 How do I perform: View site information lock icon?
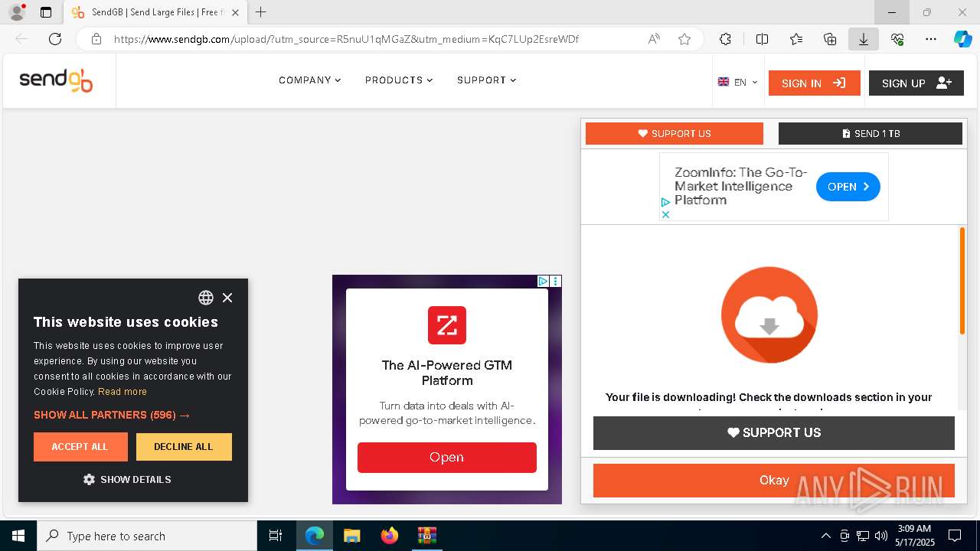pyautogui.click(x=96, y=39)
